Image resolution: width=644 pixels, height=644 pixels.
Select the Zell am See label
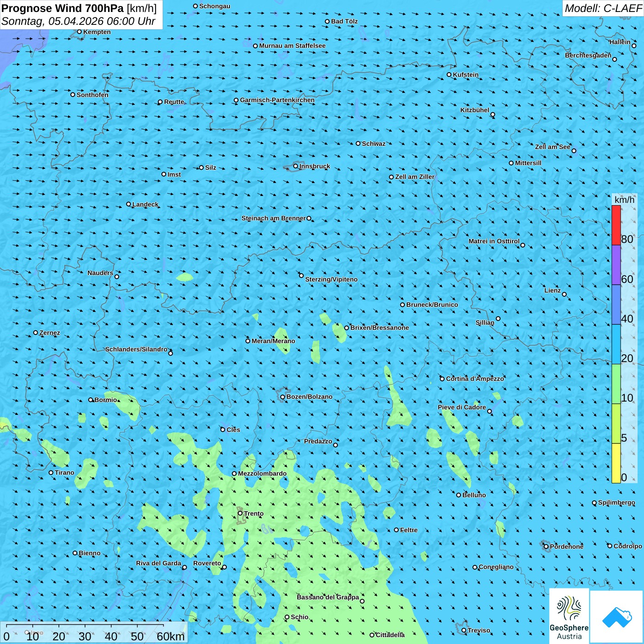[552, 147]
